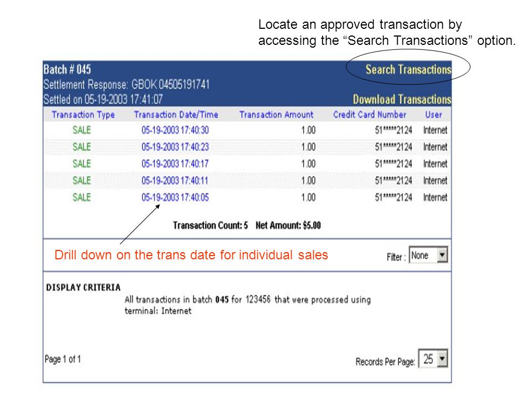Open transaction dated 05-19-2003 17:40:23
Screen dimensions: 532x399
pyautogui.click(x=175, y=147)
